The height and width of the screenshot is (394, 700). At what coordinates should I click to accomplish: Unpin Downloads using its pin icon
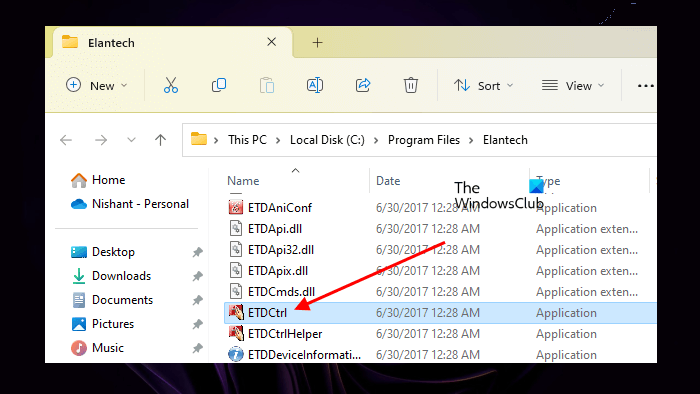pos(197,277)
